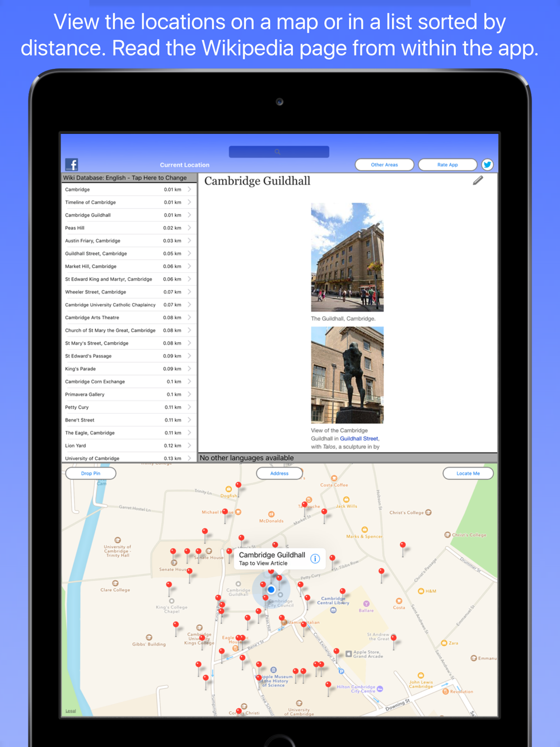This screenshot has height=747, width=560.
Task: Tap the pencil edit icon
Action: pyautogui.click(x=478, y=180)
